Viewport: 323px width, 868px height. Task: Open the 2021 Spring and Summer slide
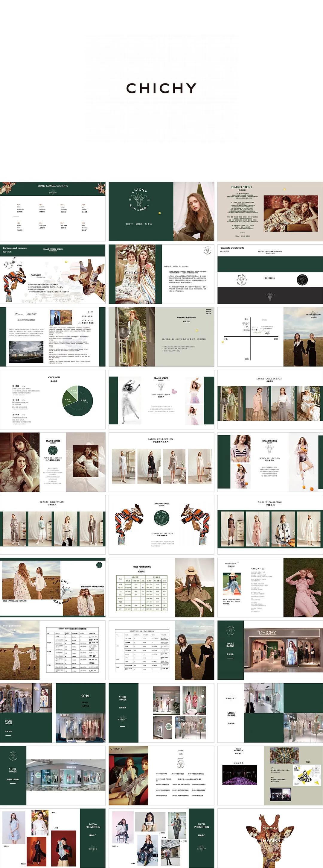tap(53, 587)
